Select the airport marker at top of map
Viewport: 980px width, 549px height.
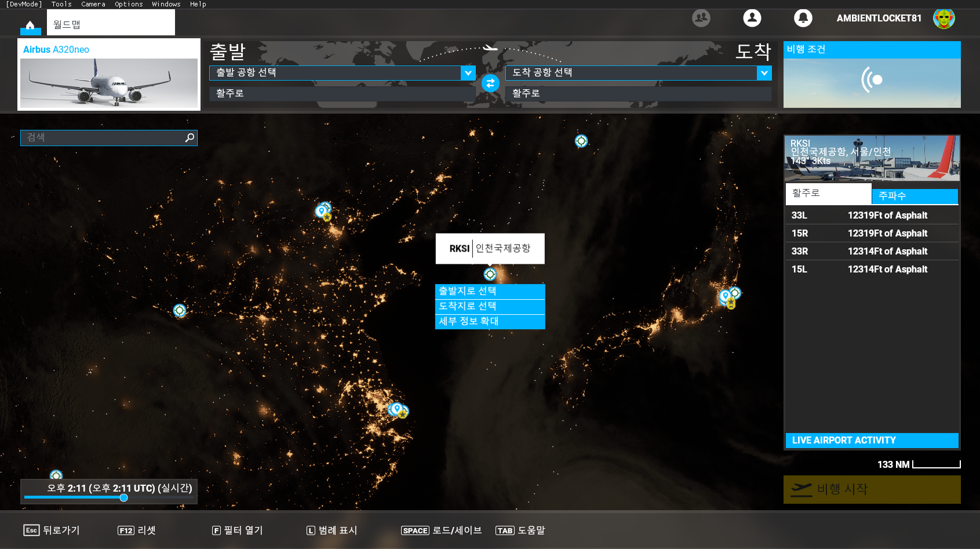point(581,141)
